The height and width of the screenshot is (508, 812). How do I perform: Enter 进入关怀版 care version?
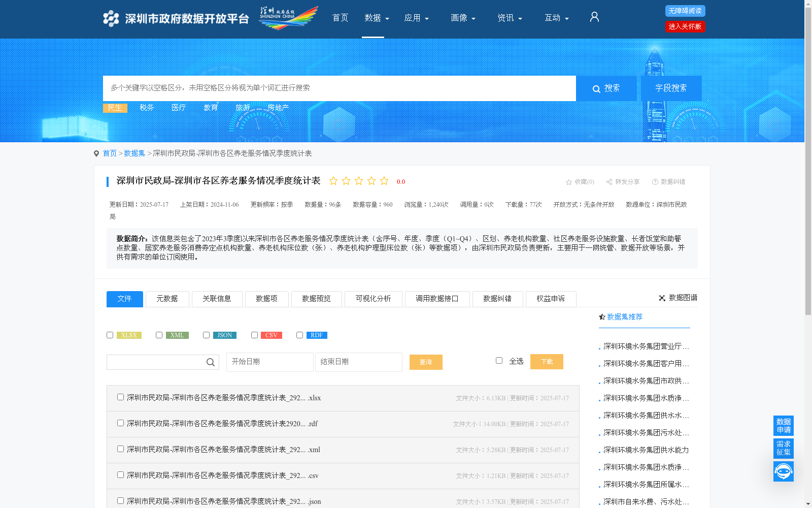(x=685, y=26)
